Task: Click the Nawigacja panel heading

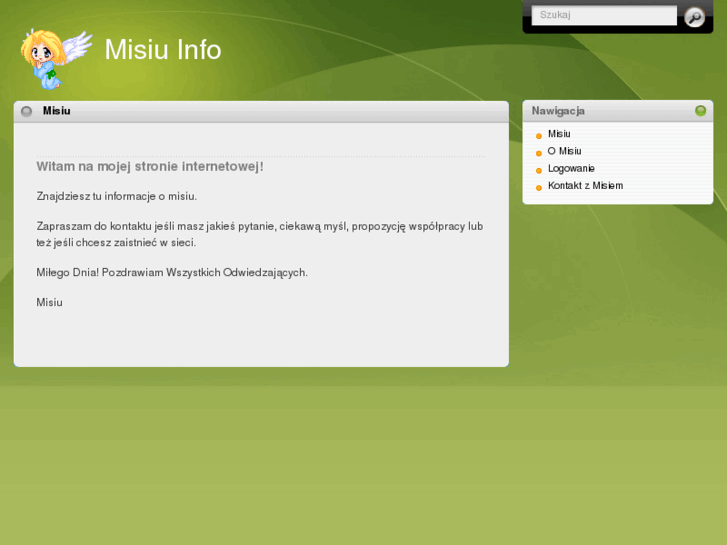Action: coord(558,111)
